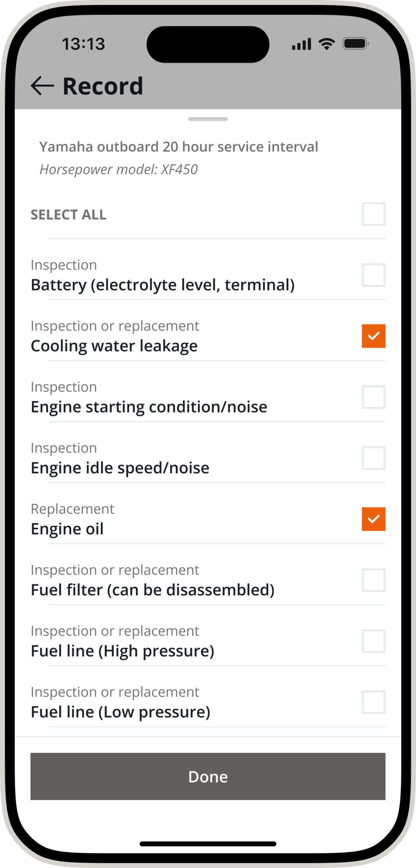Viewport: 416px width, 868px height.
Task: Select the Cooling water leakage row text
Action: (114, 346)
